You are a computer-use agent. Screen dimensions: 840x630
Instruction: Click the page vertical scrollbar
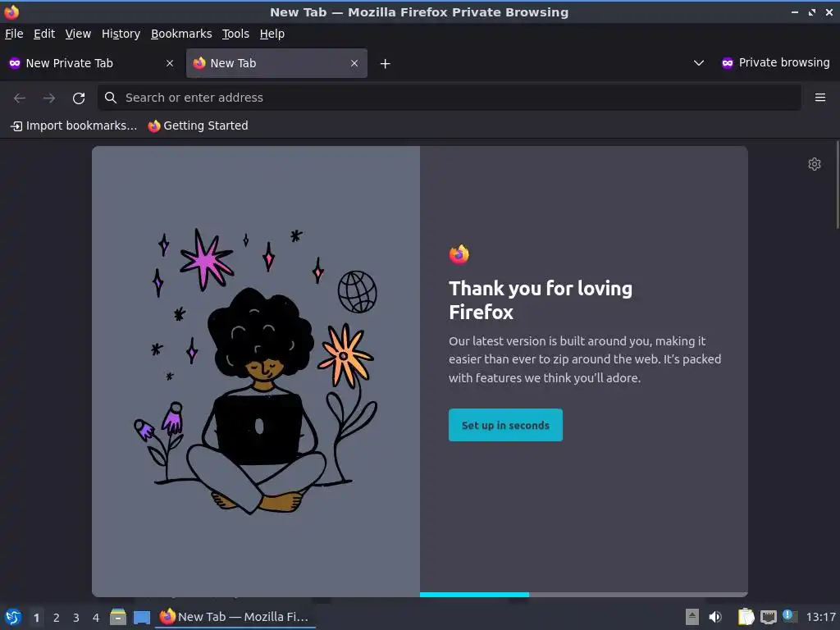click(x=837, y=185)
